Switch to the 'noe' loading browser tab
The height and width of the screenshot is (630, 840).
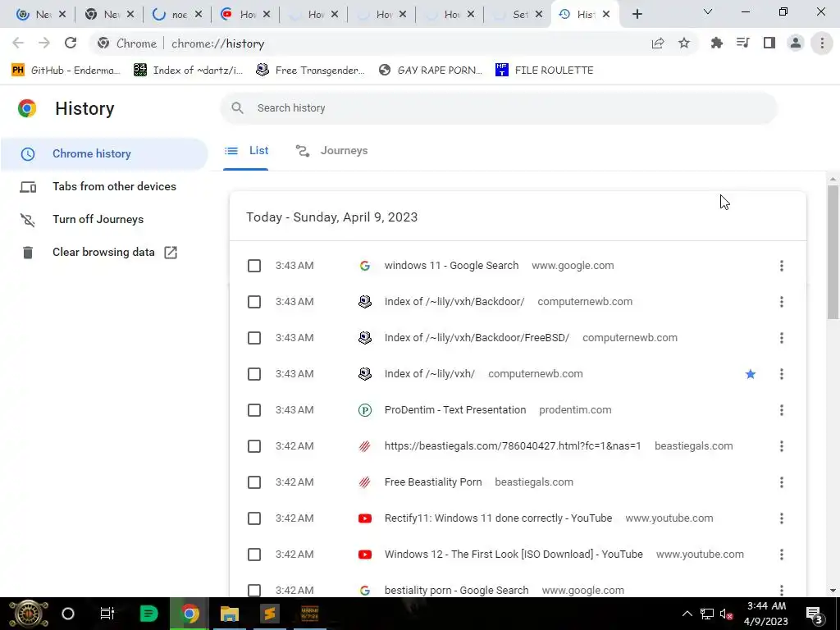coord(177,15)
